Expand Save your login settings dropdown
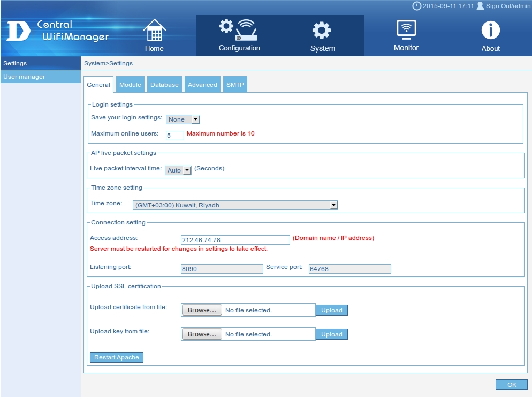The height and width of the screenshot is (397, 532). pyautogui.click(x=183, y=119)
